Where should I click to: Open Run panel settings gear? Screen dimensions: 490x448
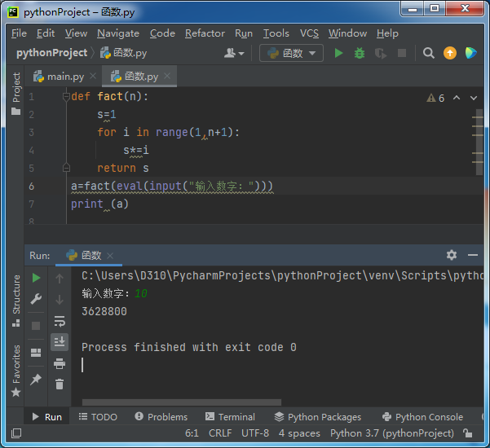[x=452, y=255]
